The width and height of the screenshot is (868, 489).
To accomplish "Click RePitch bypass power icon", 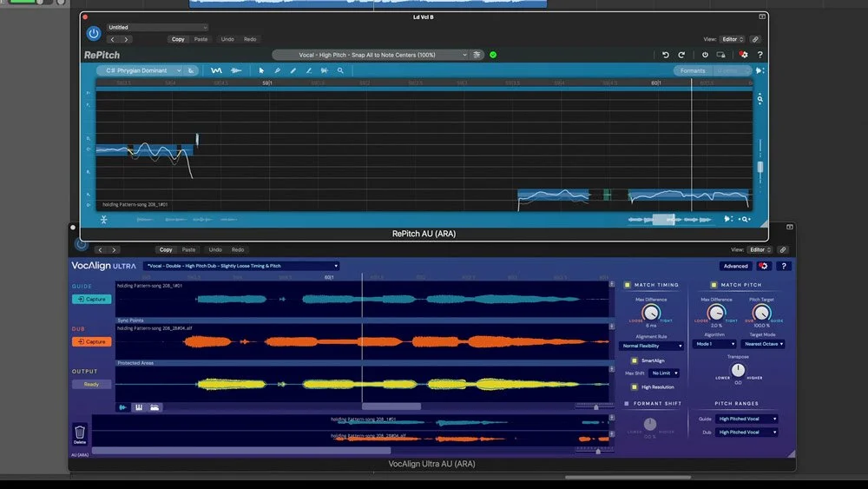I will click(705, 55).
